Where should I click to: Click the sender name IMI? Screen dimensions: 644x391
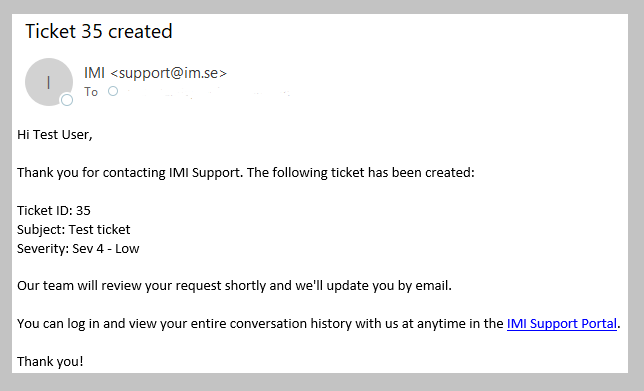(94, 73)
